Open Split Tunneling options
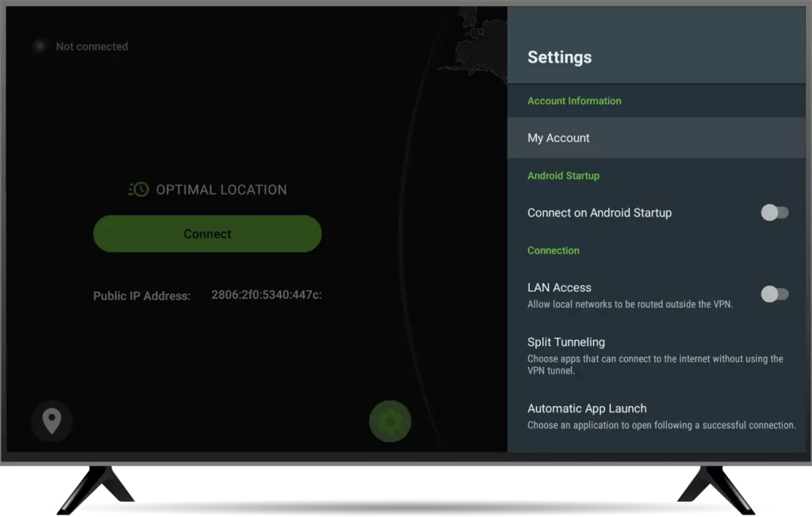The height and width of the screenshot is (517, 812). coord(566,342)
